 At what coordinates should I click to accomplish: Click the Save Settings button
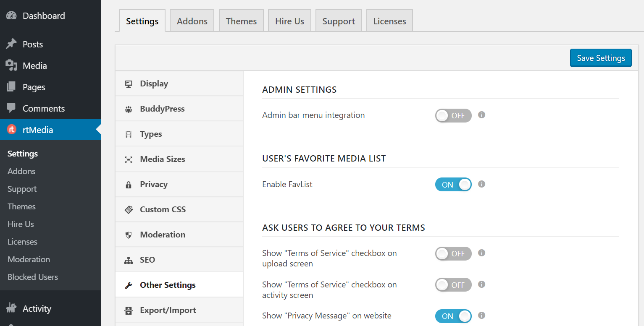600,57
